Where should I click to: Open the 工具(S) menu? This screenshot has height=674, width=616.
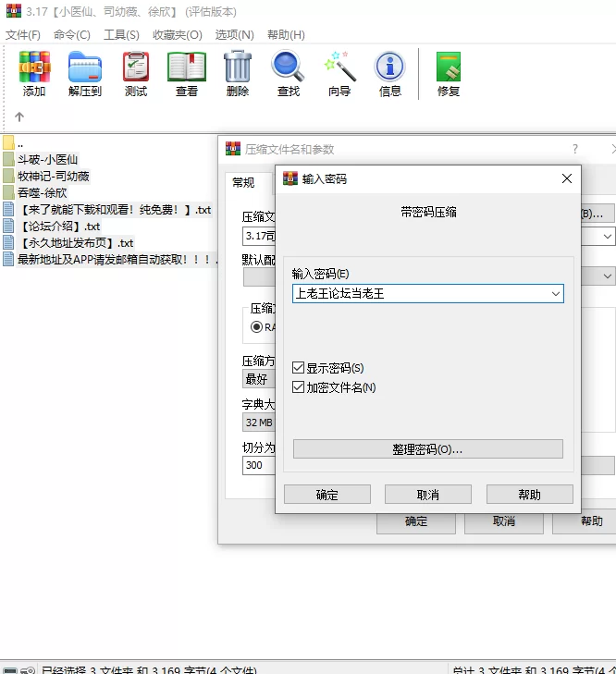(x=121, y=35)
